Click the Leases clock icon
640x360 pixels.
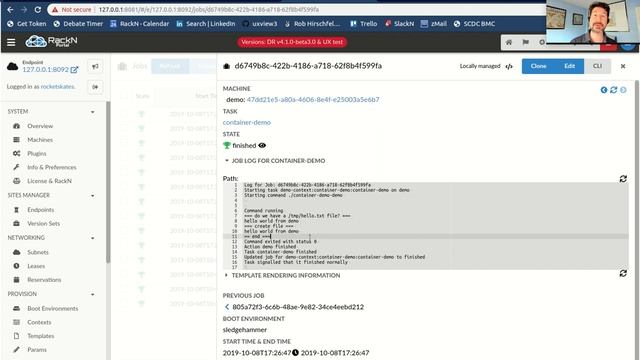point(16,266)
